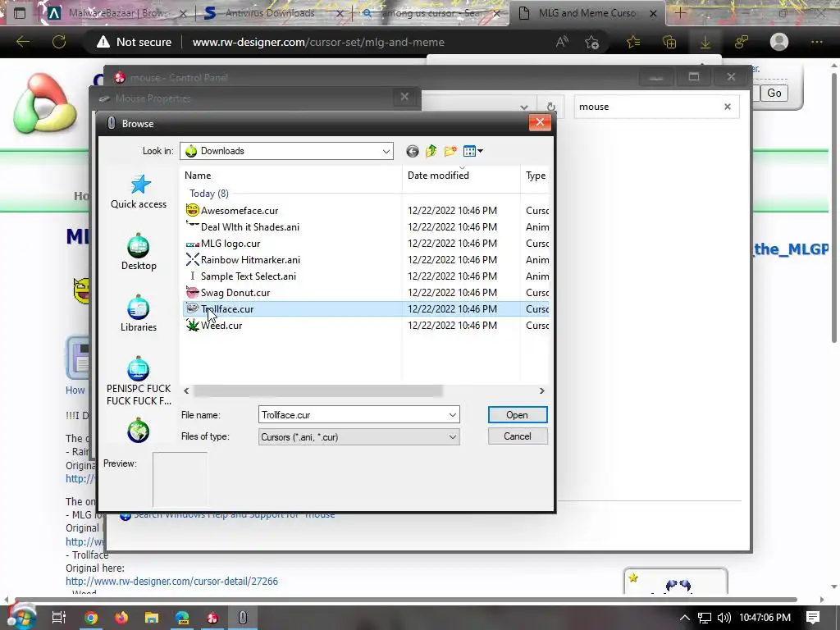Collapse the Today (8) group
Viewport: 840px width, 630px height.
209,194
